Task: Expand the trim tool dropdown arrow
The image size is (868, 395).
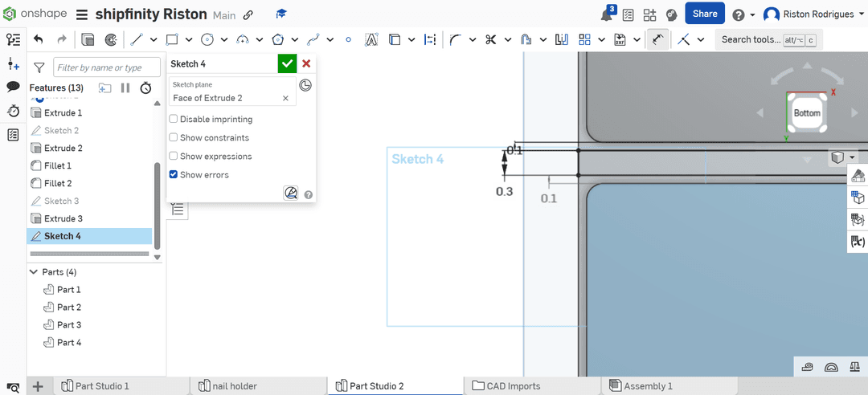Action: (508, 39)
